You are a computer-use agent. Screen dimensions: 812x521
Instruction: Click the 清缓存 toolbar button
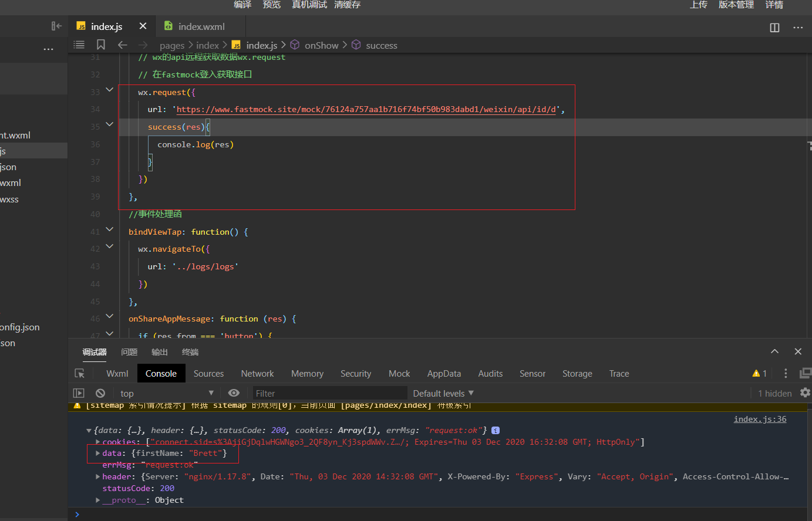[x=348, y=5]
